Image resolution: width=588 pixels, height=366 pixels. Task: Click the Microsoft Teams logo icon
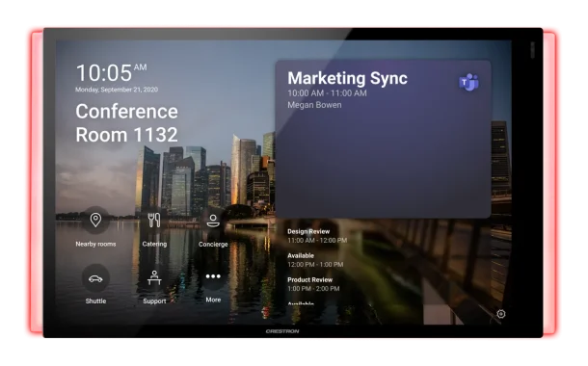tap(468, 82)
